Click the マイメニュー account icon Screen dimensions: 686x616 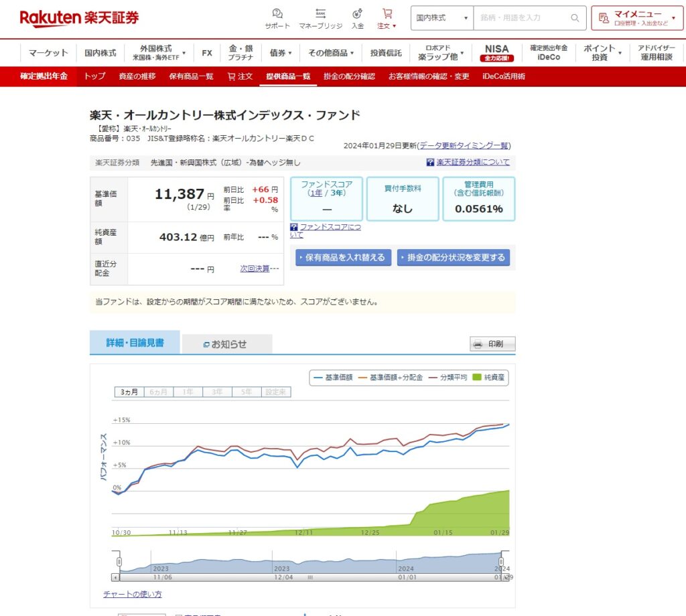point(604,18)
